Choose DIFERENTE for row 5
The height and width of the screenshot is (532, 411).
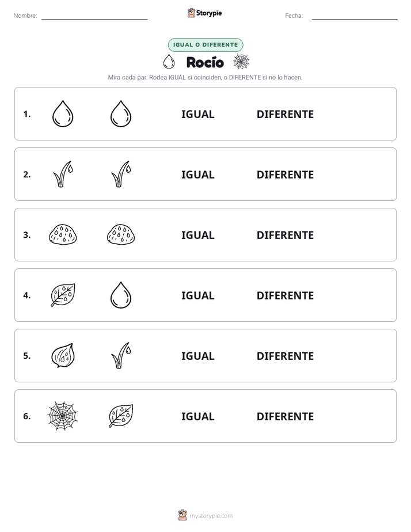(x=285, y=356)
